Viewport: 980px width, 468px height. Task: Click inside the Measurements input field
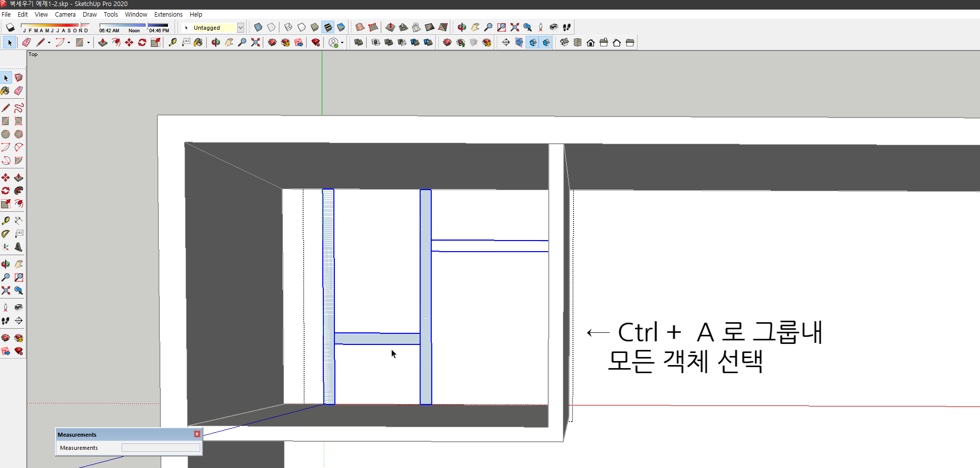[160, 447]
